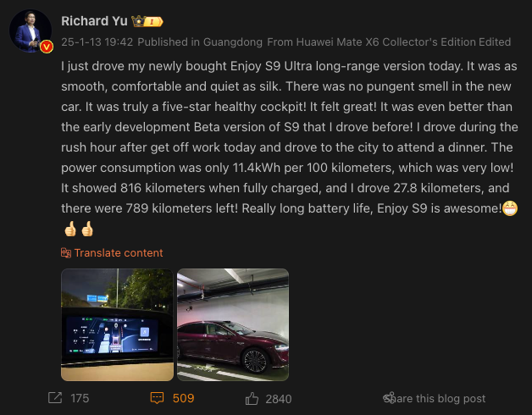
Task: Click the repost icon beside 175
Action: [x=55, y=398]
